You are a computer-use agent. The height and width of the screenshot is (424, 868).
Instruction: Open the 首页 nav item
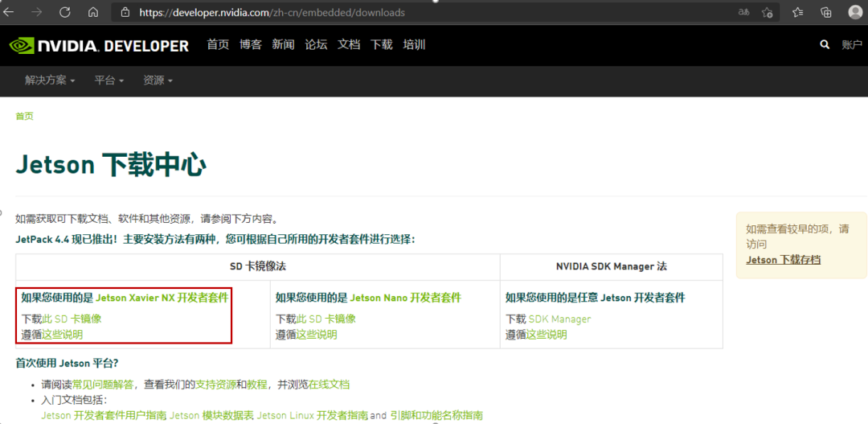pos(218,45)
